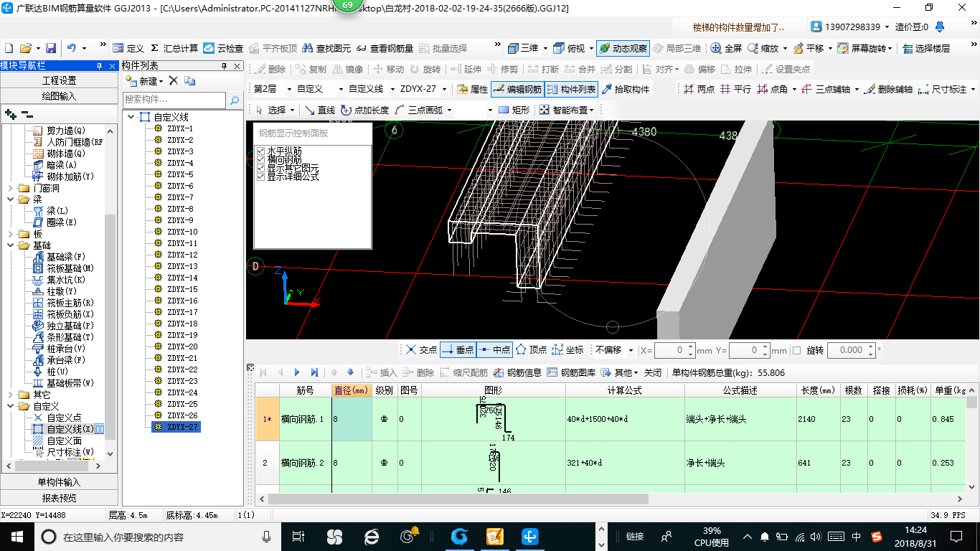Click the Save file icon
This screenshot has width=980, height=551.
(51, 48)
